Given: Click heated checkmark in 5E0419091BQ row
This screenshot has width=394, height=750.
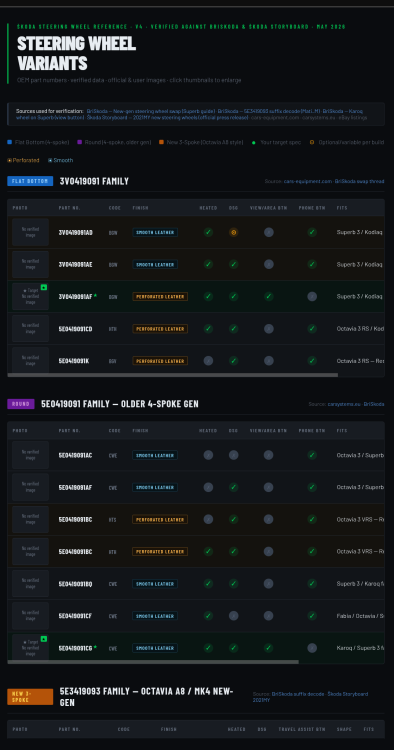Looking at the screenshot, I should point(208,584).
